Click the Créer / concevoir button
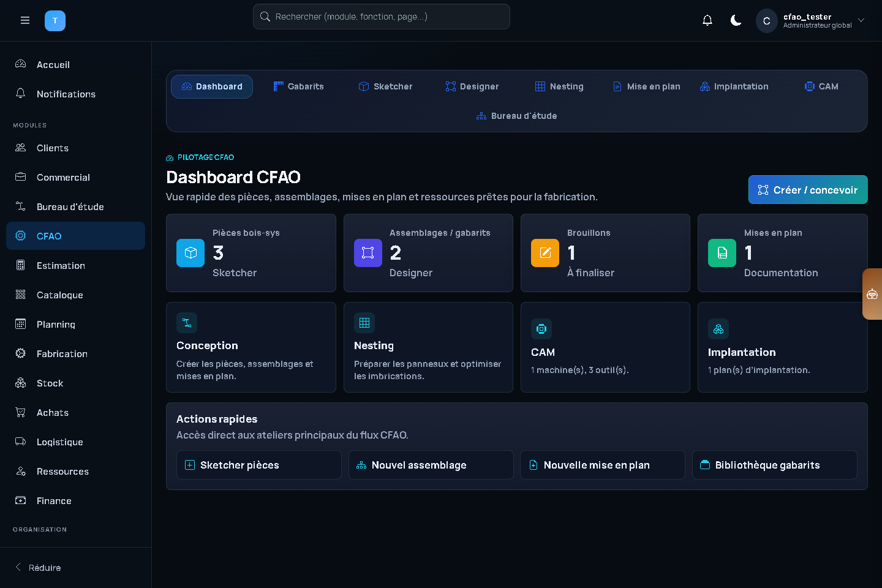Image resolution: width=882 pixels, height=588 pixels. click(808, 190)
